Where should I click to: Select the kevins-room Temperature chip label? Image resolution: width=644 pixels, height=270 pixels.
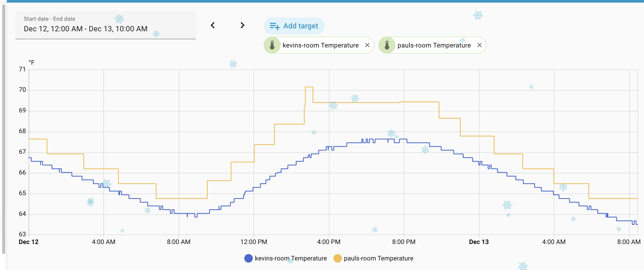coord(320,45)
